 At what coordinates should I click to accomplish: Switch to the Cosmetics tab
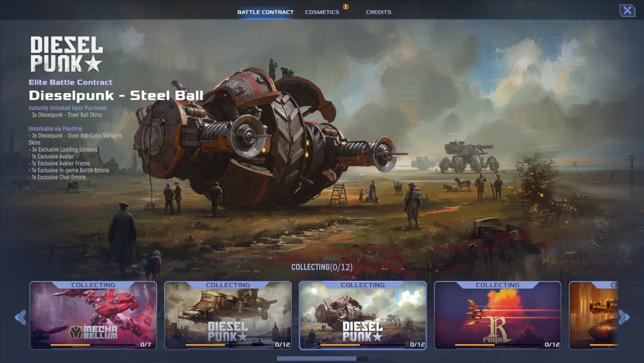pos(322,12)
